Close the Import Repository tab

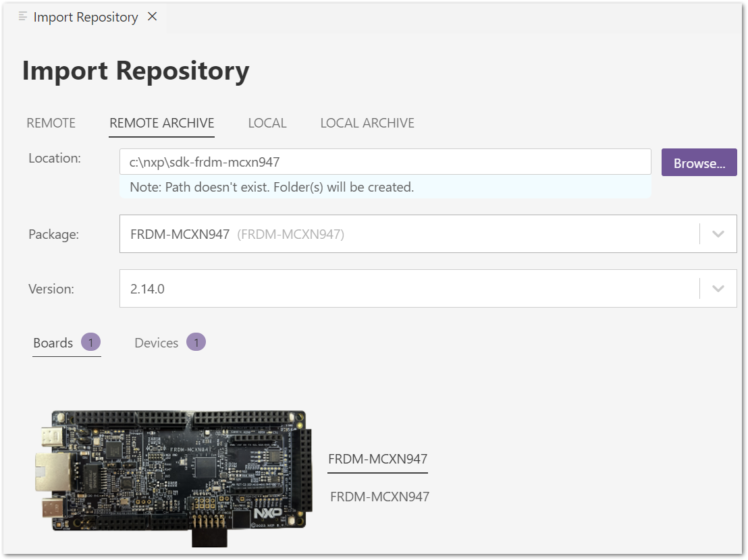coord(151,17)
